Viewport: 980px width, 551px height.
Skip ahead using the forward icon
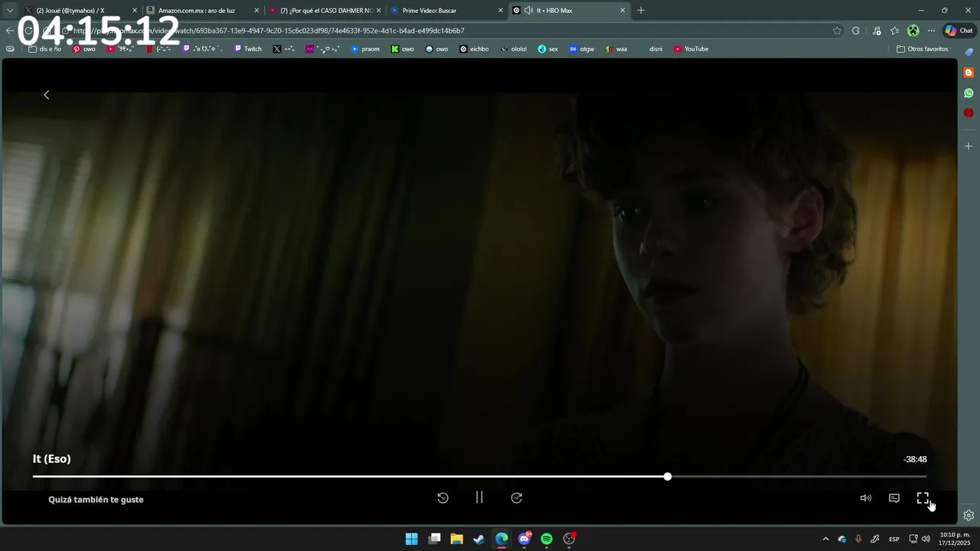[x=517, y=497]
